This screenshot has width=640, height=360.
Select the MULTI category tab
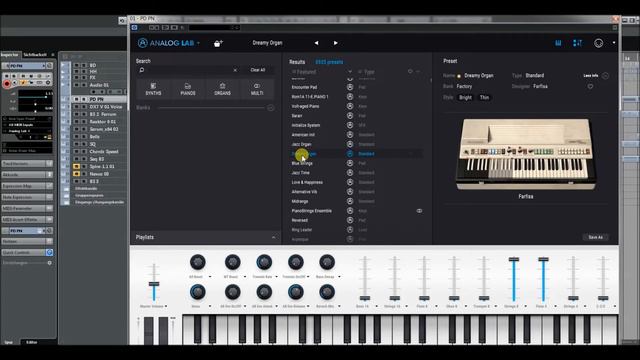coord(257,89)
